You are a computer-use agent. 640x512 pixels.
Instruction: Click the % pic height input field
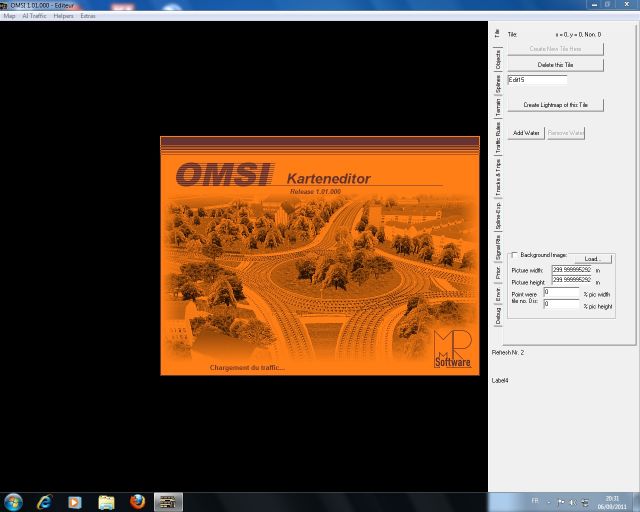[x=561, y=304]
